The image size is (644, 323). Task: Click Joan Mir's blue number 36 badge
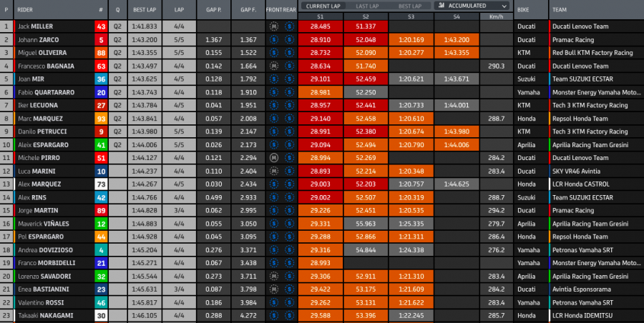pos(101,79)
